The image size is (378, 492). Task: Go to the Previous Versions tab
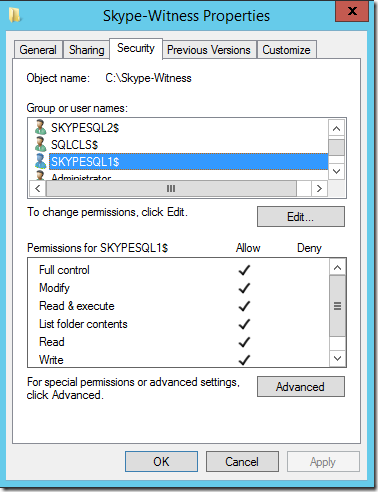coord(209,50)
